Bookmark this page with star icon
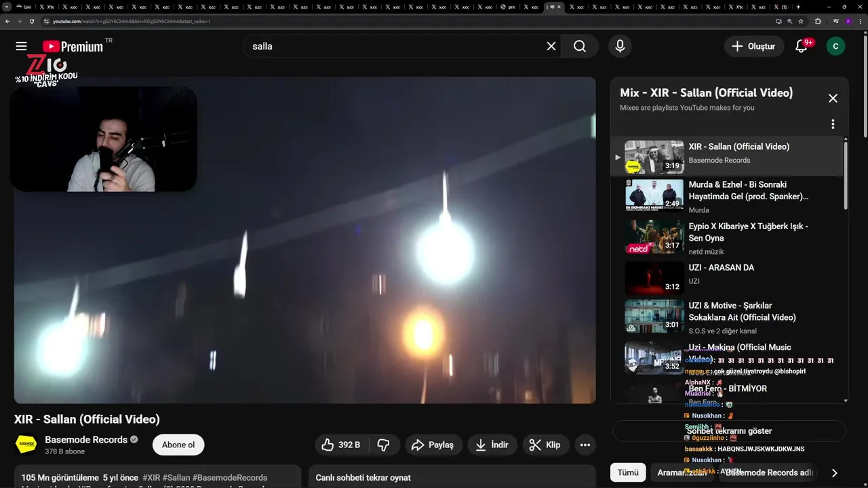The image size is (868, 488). point(801,21)
